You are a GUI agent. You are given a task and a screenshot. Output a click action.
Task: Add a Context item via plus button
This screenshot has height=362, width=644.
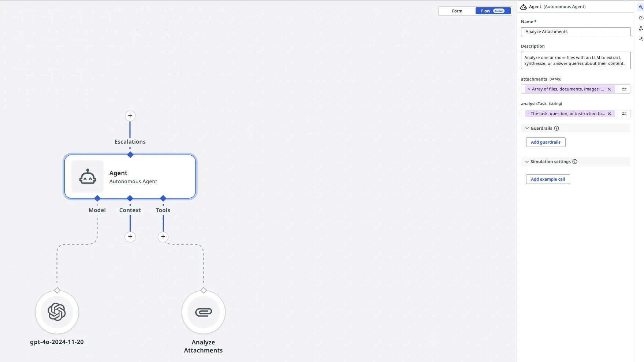[x=130, y=237]
